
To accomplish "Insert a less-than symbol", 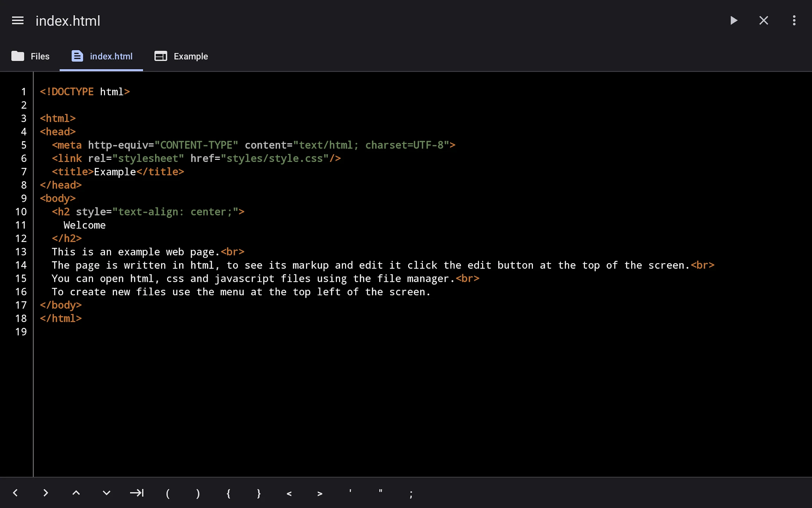I will (289, 494).
